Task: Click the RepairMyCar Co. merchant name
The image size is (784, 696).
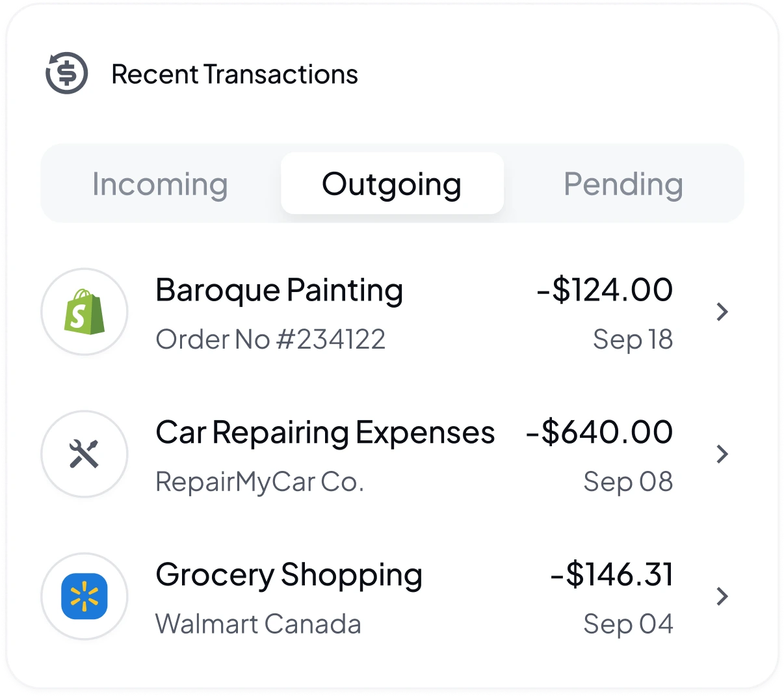Action: click(x=260, y=482)
